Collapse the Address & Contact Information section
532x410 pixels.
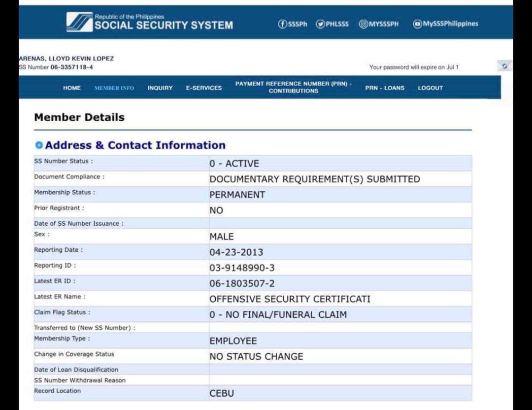click(39, 145)
